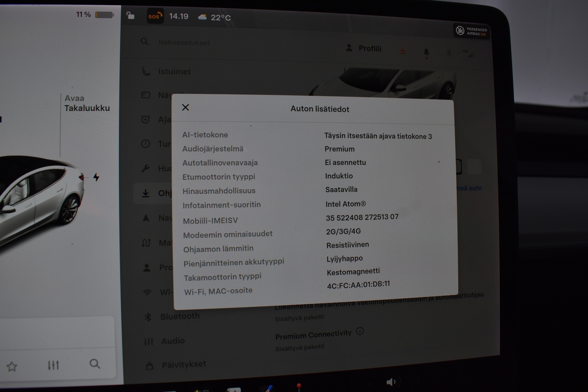Open notifications with the bell icon
The height and width of the screenshot is (392, 588).
point(426,53)
